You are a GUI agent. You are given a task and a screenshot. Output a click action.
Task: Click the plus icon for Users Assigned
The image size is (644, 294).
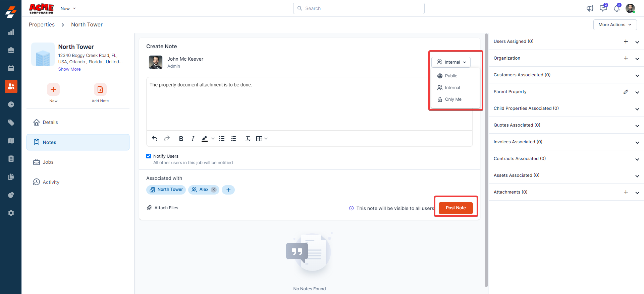coord(626,42)
